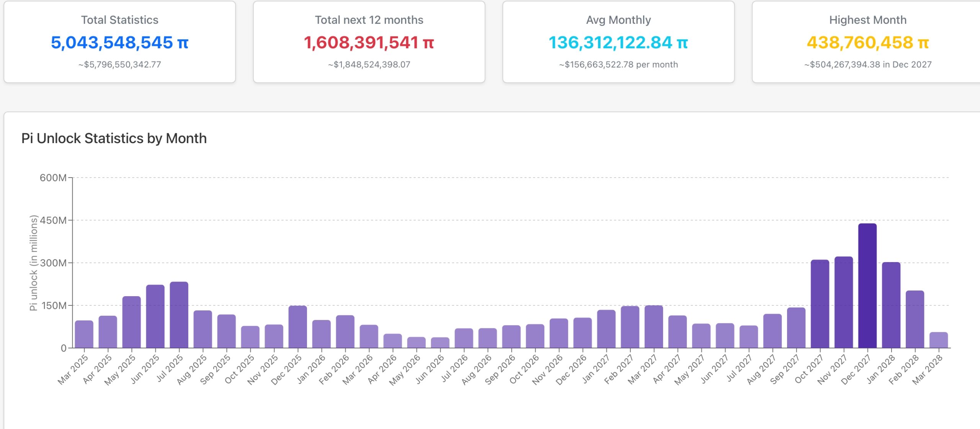
Task: Click the Jan 2028 bar
Action: pos(891,305)
